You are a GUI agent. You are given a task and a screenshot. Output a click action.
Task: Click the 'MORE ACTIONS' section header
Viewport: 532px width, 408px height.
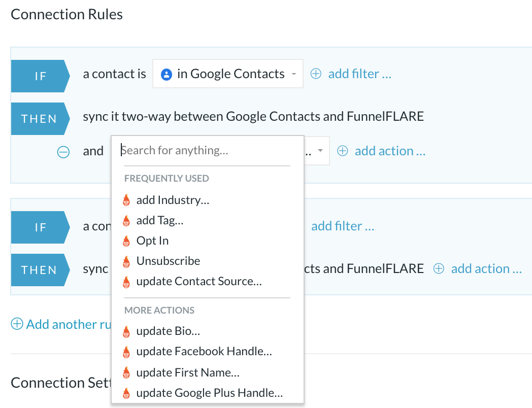pyautogui.click(x=159, y=311)
